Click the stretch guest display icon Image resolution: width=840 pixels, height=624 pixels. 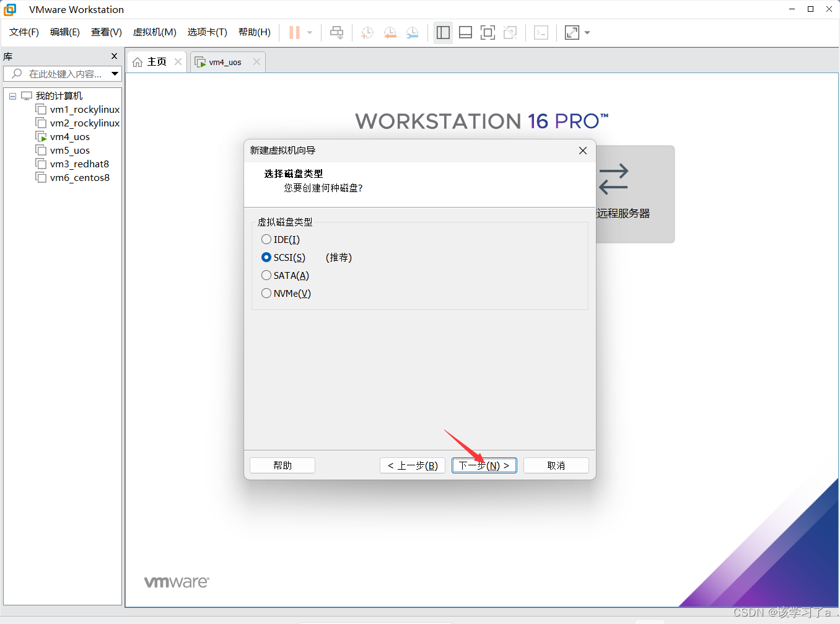point(572,33)
